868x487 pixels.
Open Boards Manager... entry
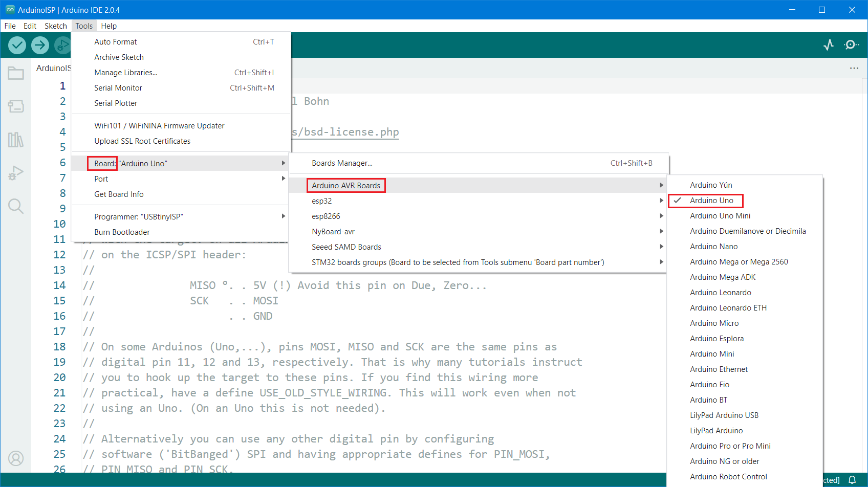click(342, 163)
